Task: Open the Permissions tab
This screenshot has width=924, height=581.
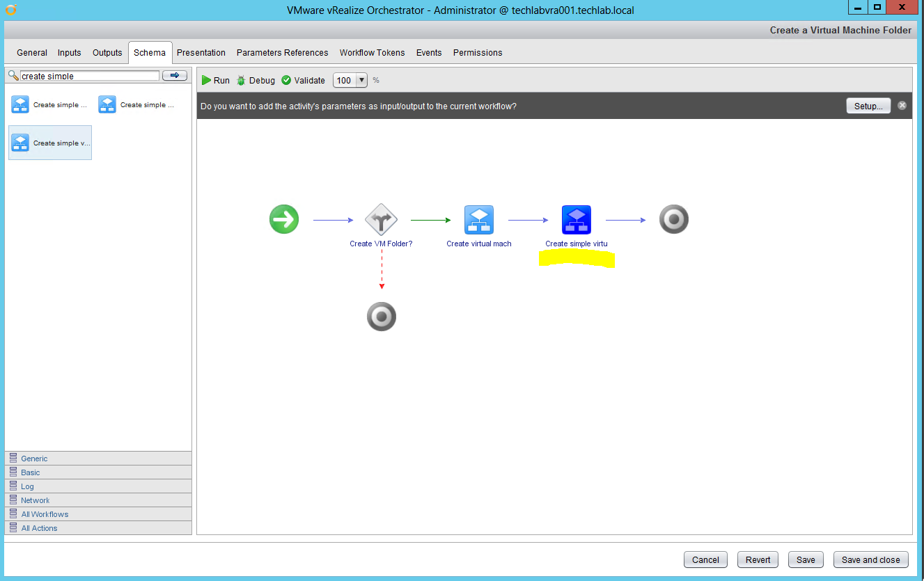Action: tap(478, 53)
